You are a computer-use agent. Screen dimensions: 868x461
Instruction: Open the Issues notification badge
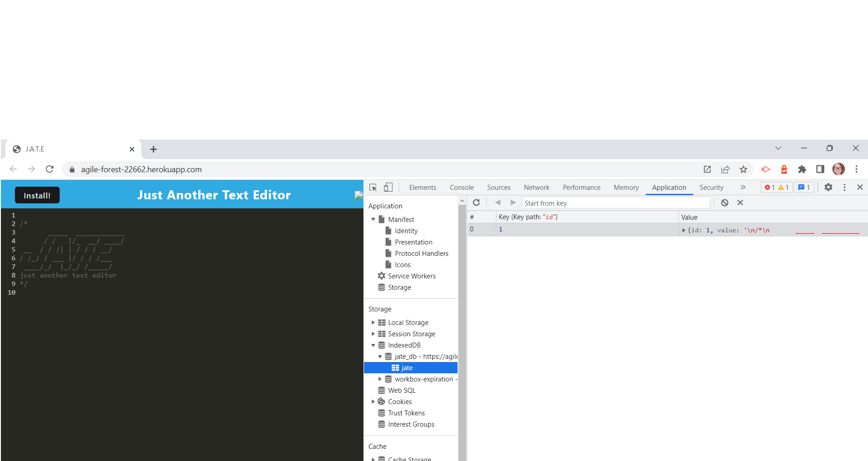tap(804, 187)
